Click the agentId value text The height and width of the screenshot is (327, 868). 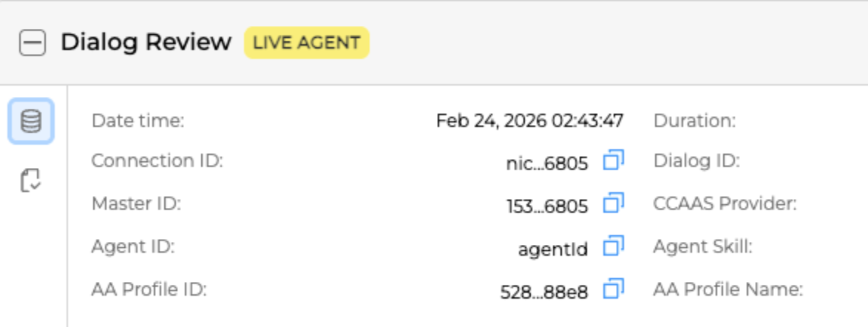(553, 249)
